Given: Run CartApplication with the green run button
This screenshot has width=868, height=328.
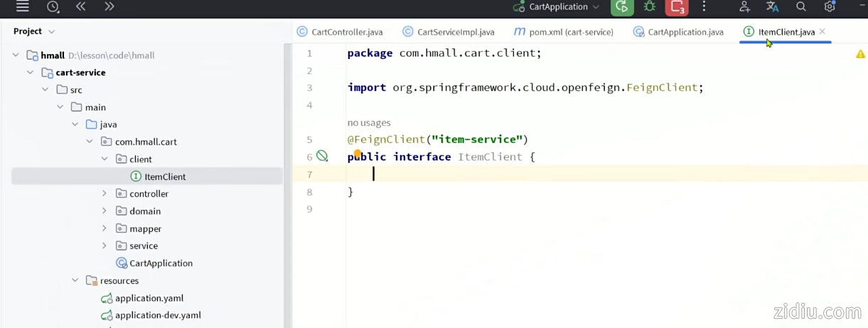Looking at the screenshot, I should click(x=622, y=6).
